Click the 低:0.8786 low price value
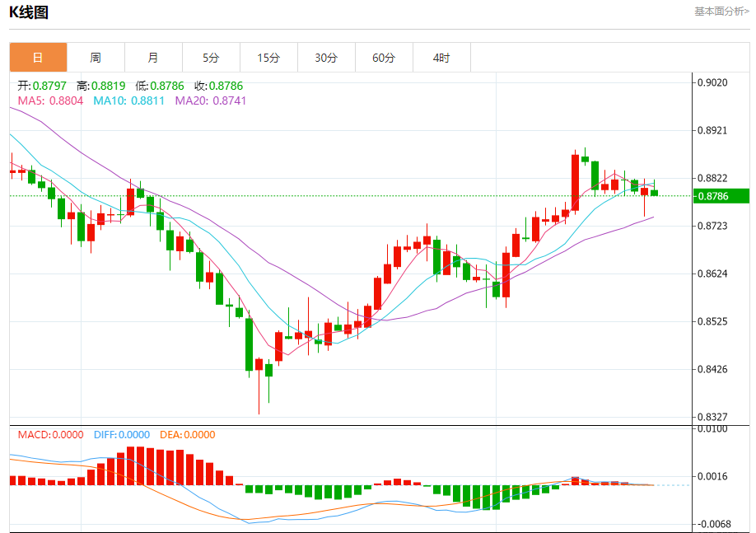The height and width of the screenshot is (533, 756). pos(160,86)
